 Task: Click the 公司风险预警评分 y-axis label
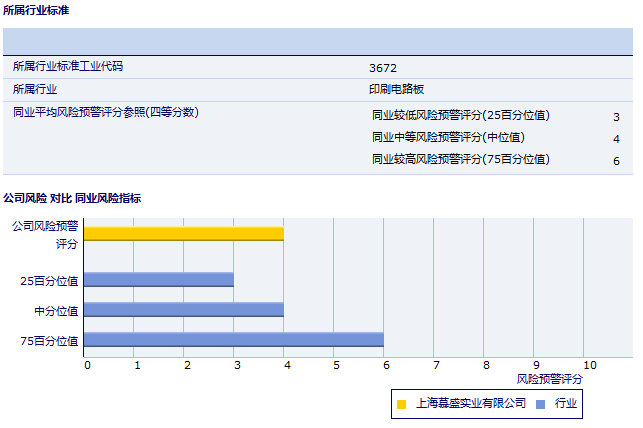coord(45,234)
